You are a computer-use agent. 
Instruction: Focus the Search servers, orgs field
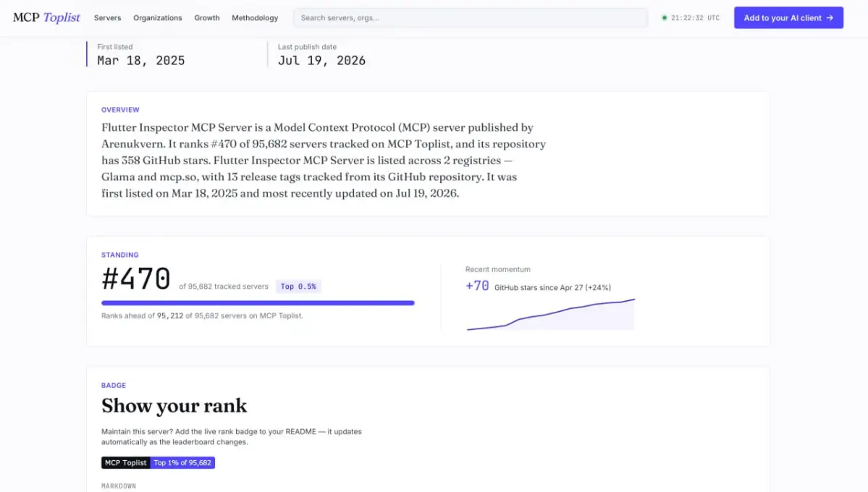pos(471,17)
